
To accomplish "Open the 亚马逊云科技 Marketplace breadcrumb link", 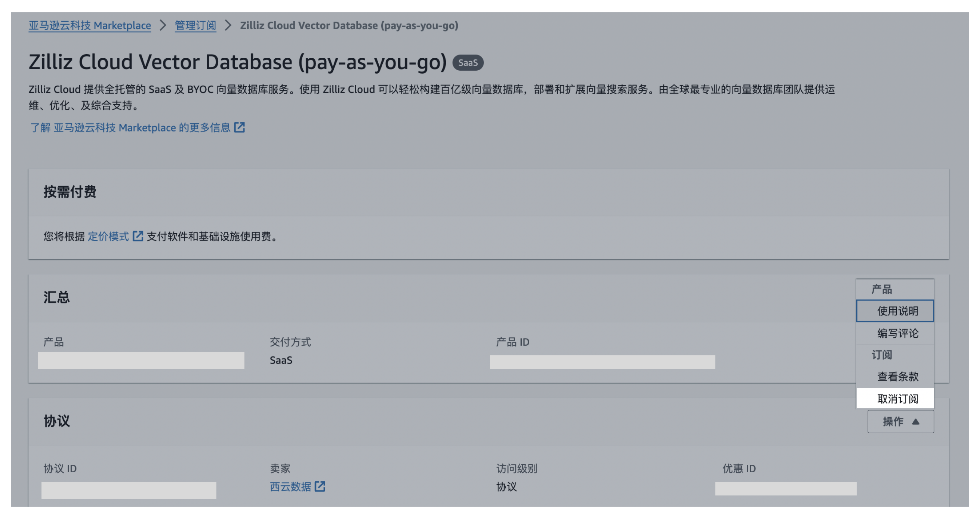I will [90, 25].
